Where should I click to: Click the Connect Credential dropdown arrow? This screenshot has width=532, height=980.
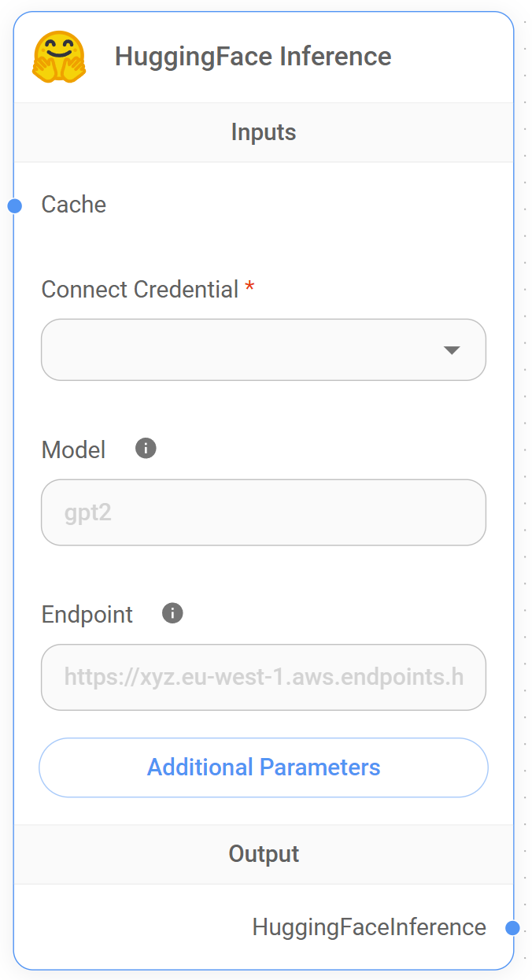coord(452,350)
